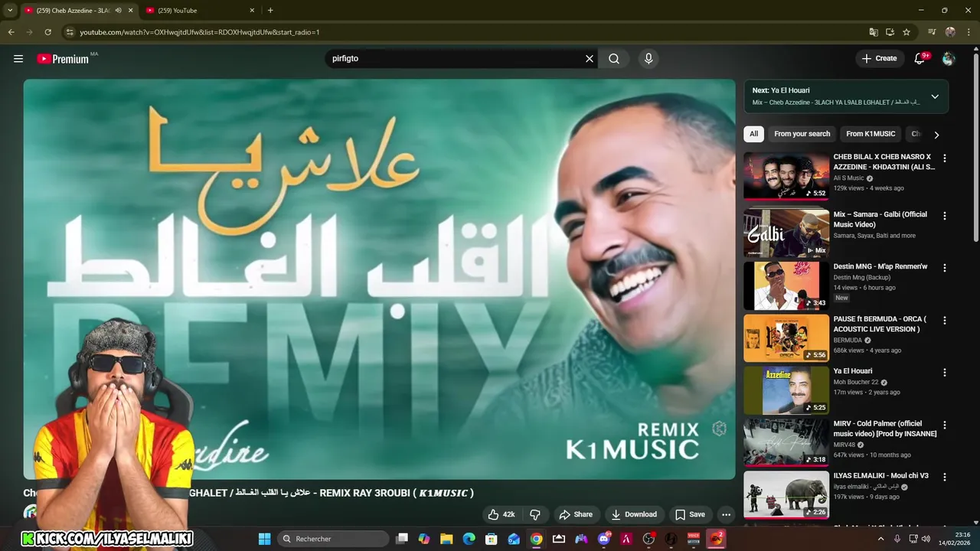Open the Windows Start menu

(x=264, y=539)
